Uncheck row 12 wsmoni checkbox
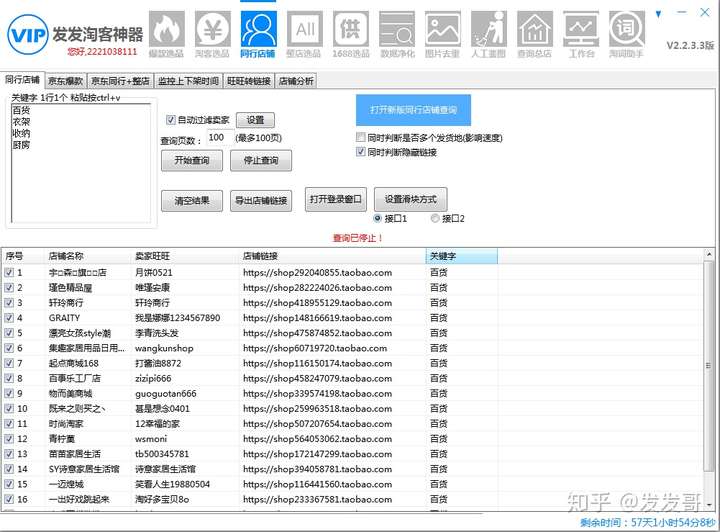Viewport: 720px width, 532px height. (9, 439)
